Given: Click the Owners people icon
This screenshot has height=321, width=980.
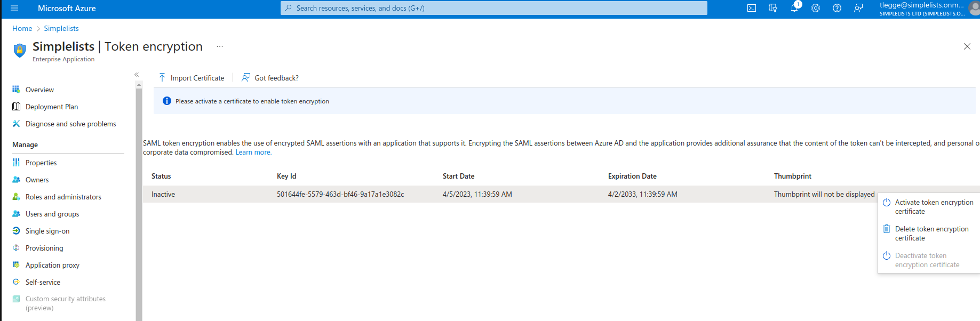Looking at the screenshot, I should (16, 180).
